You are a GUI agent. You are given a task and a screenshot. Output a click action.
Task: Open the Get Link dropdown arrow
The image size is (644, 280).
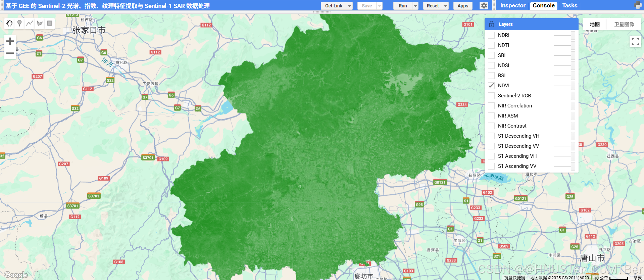(349, 6)
